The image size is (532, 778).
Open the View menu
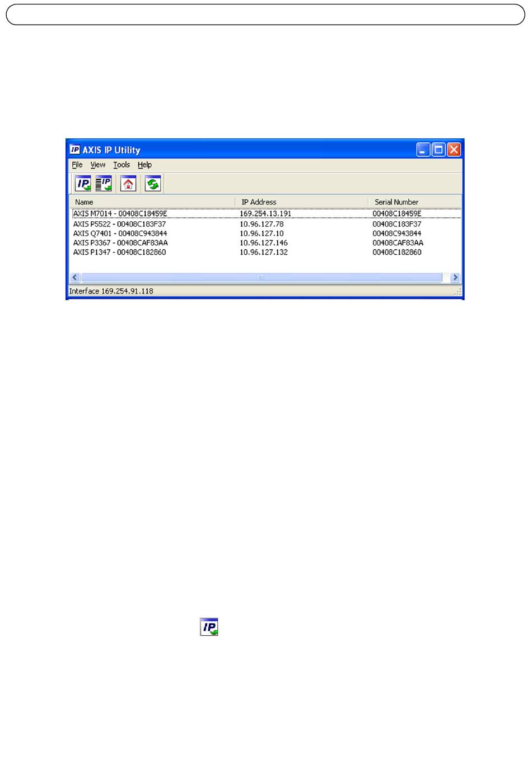(x=98, y=165)
